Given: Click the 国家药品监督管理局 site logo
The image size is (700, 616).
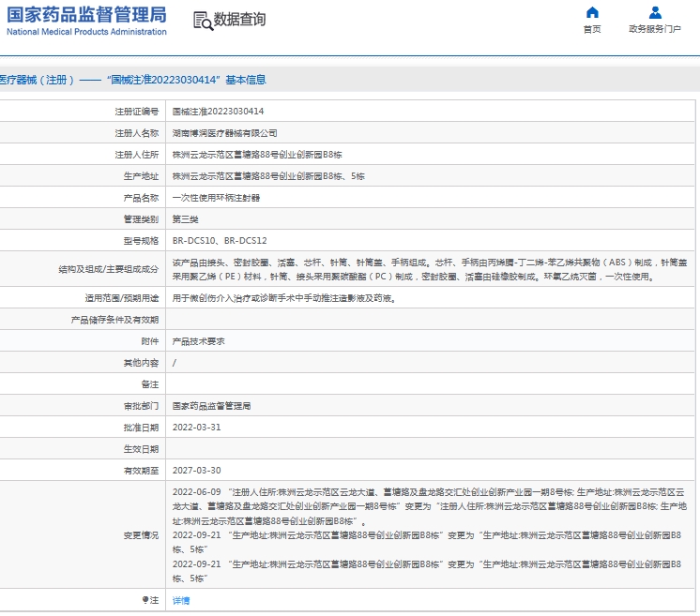Looking at the screenshot, I should point(86,20).
